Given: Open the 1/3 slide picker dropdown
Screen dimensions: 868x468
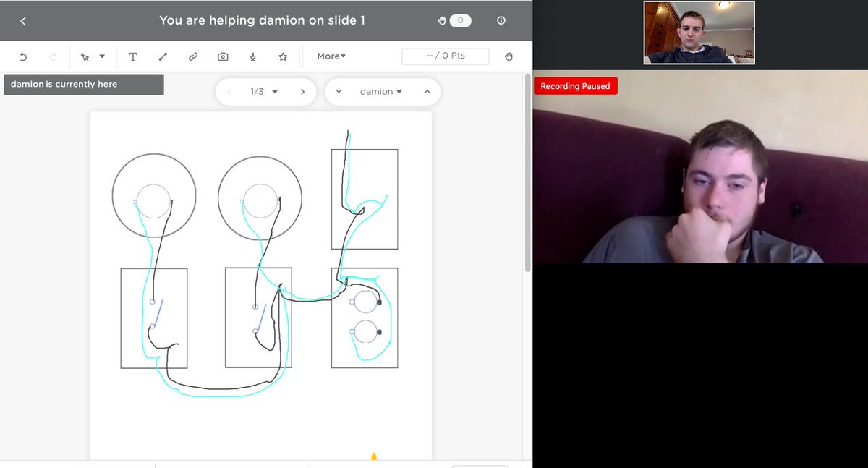Looking at the screenshot, I should [x=264, y=92].
